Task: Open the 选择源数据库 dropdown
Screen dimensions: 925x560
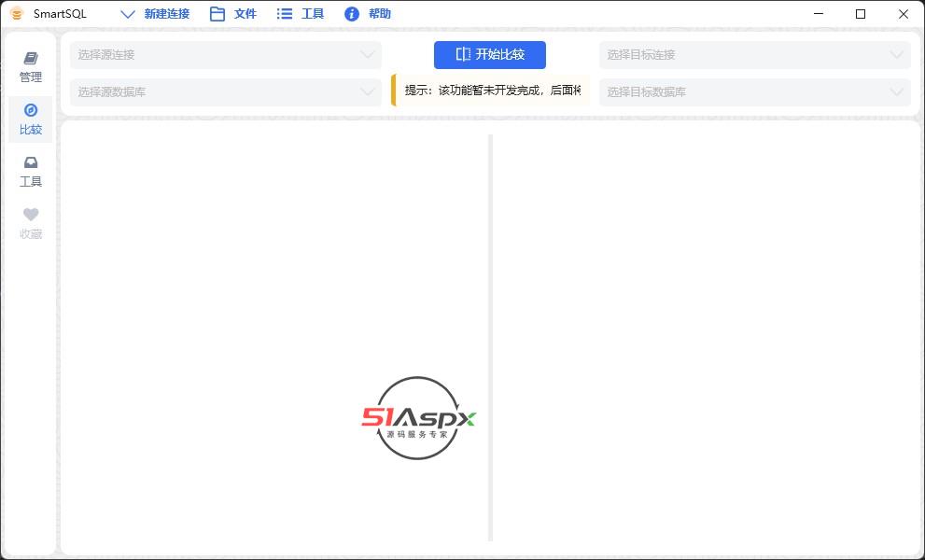Action: [226, 92]
